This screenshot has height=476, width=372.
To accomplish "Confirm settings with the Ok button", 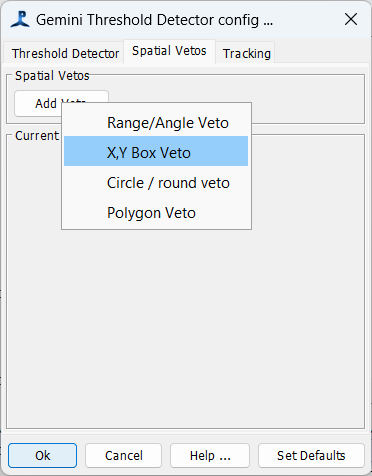I will coord(43,455).
